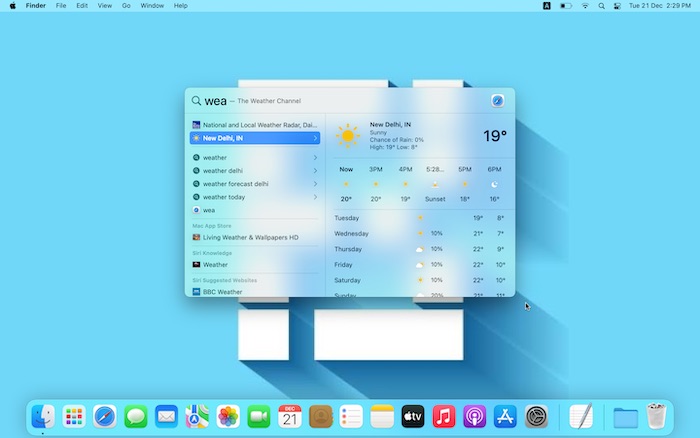Open Reminders app in the Dock
Image resolution: width=700 pixels, height=438 pixels.
coord(351,417)
